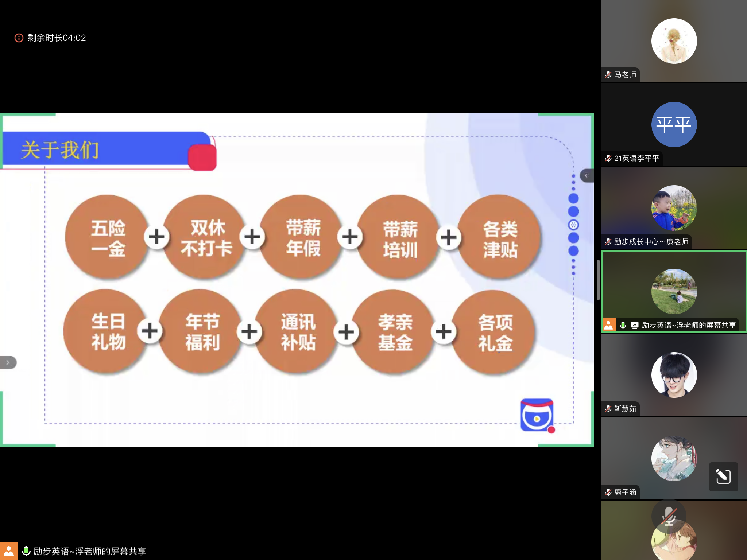The width and height of the screenshot is (747, 560).
Task: Select the 平平 avatar participant tile
Action: point(674,125)
